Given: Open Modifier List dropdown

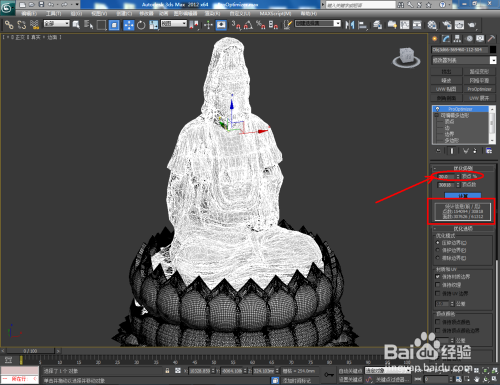Looking at the screenshot, I should (x=464, y=60).
